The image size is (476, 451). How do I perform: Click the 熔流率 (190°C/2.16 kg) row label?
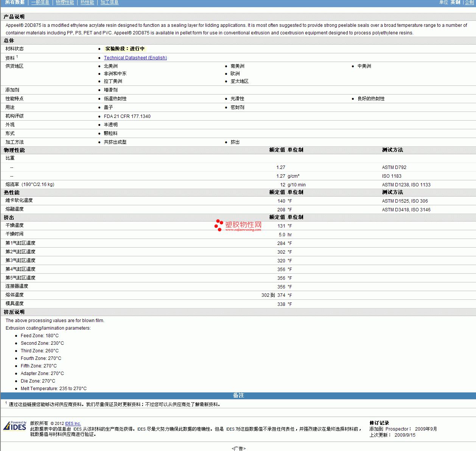(x=30, y=184)
